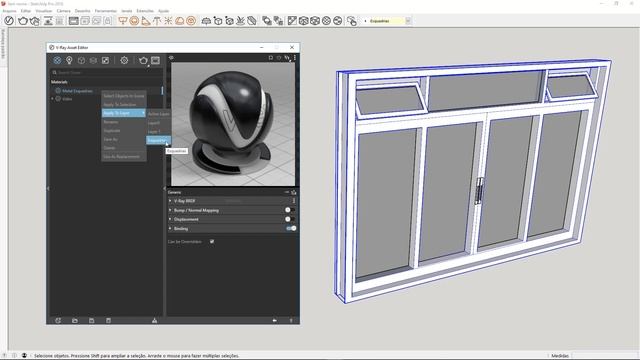Image resolution: width=640 pixels, height=360 pixels.
Task: Click save icon at Asset Editor bottom
Action: click(x=91, y=320)
